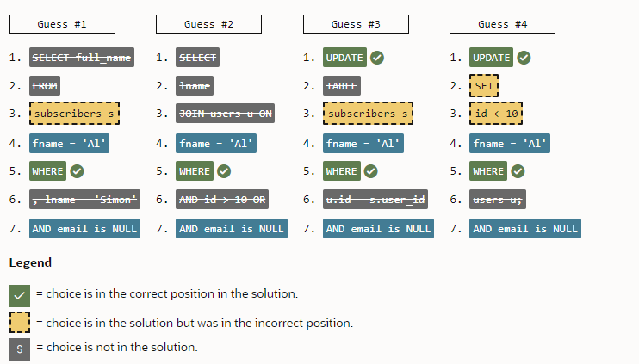Click check icon beside UPDATE in Guess #4

(524, 58)
